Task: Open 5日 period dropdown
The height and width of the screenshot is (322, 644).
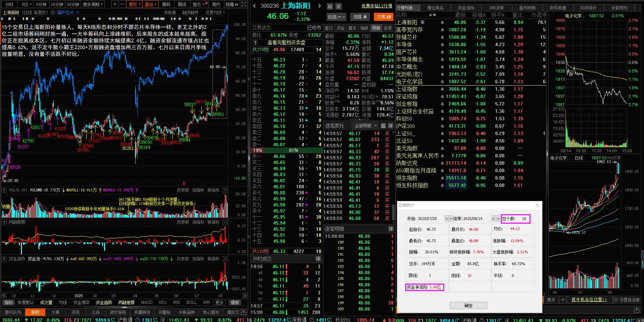Action: click(x=27, y=4)
